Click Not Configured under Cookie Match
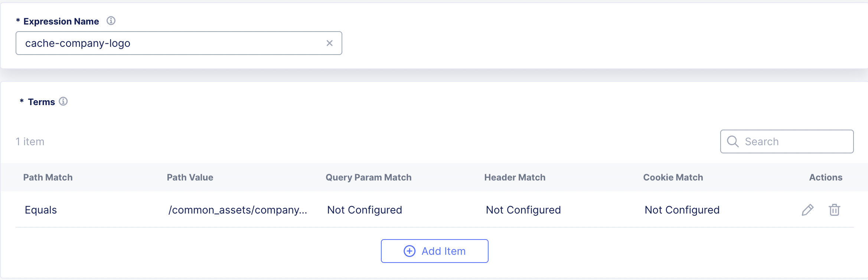Viewport: 868px width, 280px height. tap(682, 210)
